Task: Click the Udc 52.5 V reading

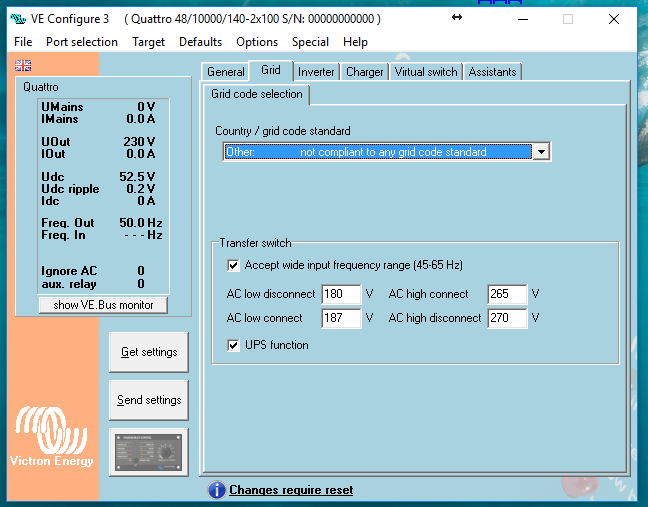Action: coord(98,177)
